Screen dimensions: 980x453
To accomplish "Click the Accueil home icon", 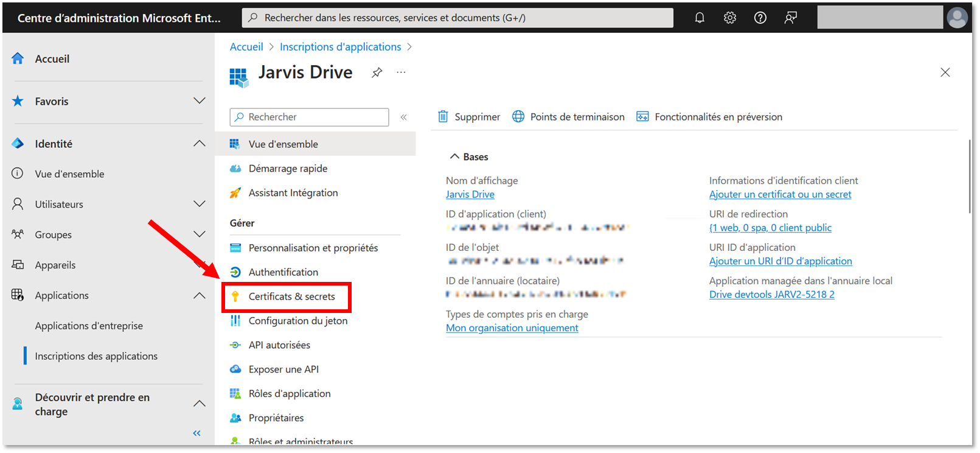I will click(18, 58).
